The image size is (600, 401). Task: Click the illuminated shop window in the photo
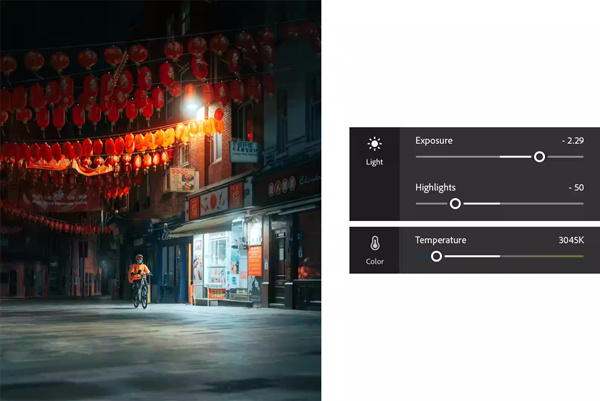pos(218,260)
